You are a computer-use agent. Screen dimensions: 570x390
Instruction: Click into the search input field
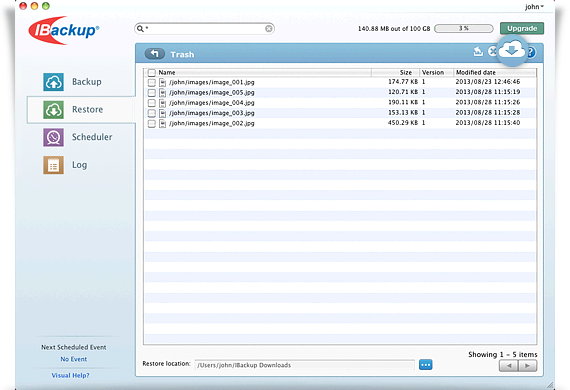[204, 28]
